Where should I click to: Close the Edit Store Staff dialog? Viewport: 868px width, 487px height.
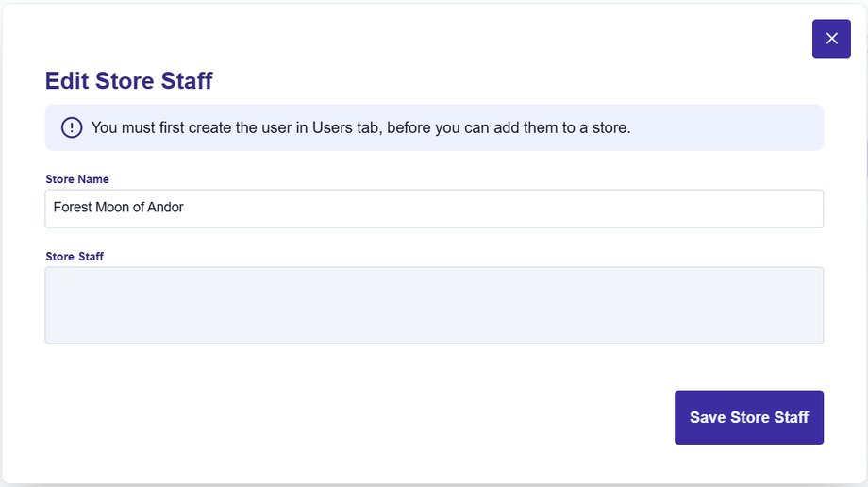point(831,39)
